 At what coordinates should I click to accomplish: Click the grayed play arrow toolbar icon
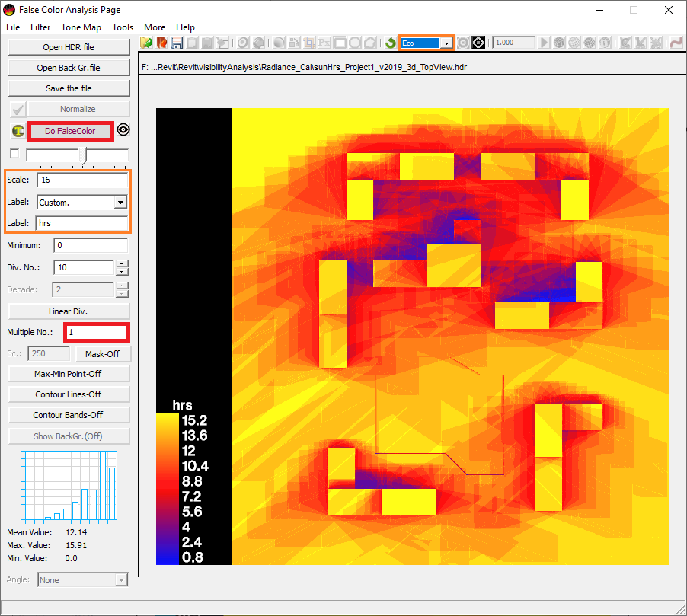point(544,43)
